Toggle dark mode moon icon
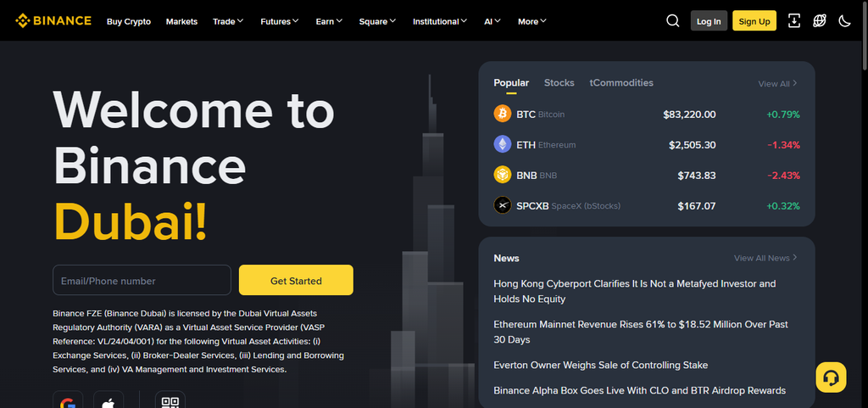This screenshot has height=408, width=868. [x=845, y=21]
